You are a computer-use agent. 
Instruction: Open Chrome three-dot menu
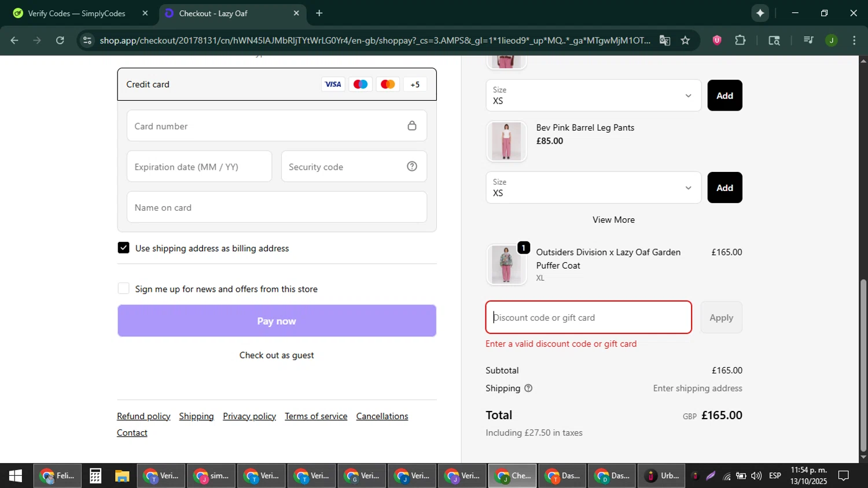[x=854, y=40]
